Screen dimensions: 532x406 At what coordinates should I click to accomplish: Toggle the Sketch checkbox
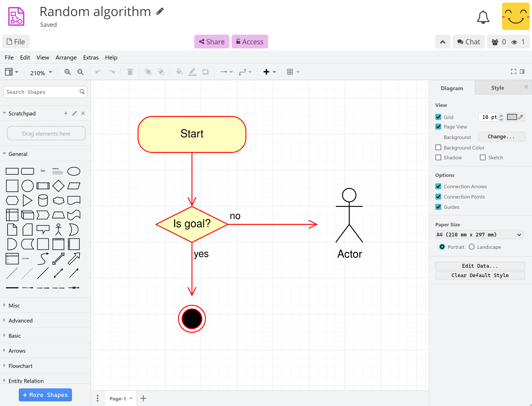point(483,157)
